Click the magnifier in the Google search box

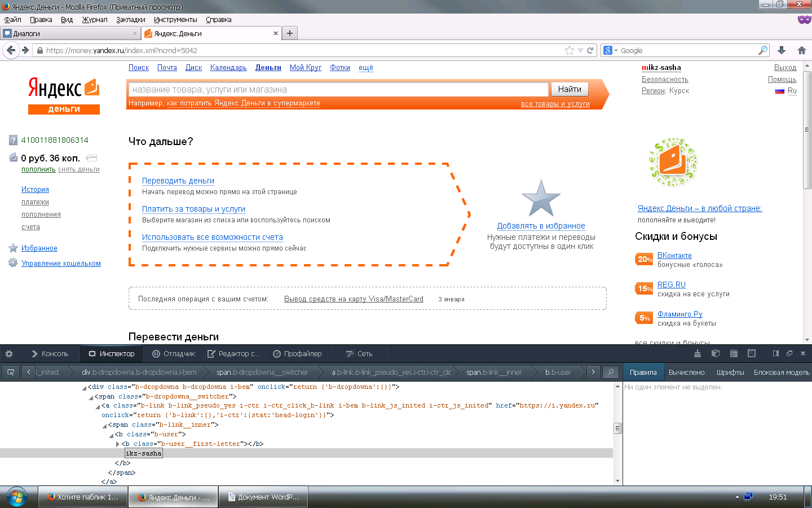click(x=763, y=50)
